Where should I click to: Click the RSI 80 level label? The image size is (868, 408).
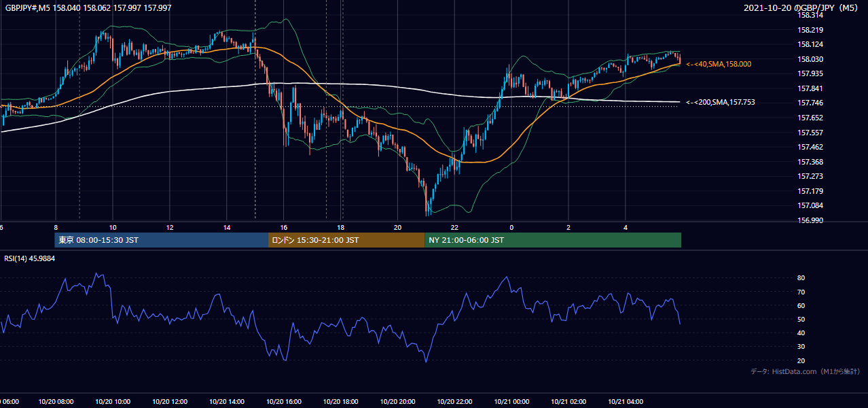point(801,278)
